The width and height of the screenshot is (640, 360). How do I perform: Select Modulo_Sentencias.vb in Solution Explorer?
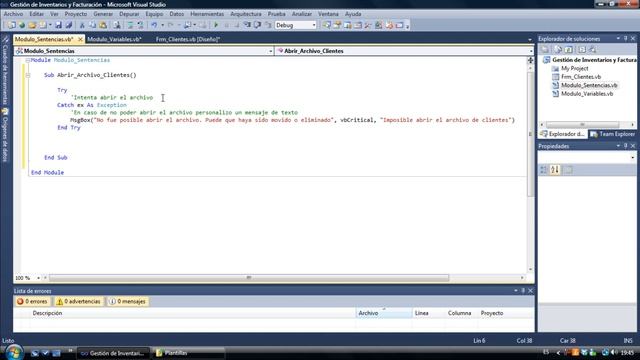(x=589, y=85)
